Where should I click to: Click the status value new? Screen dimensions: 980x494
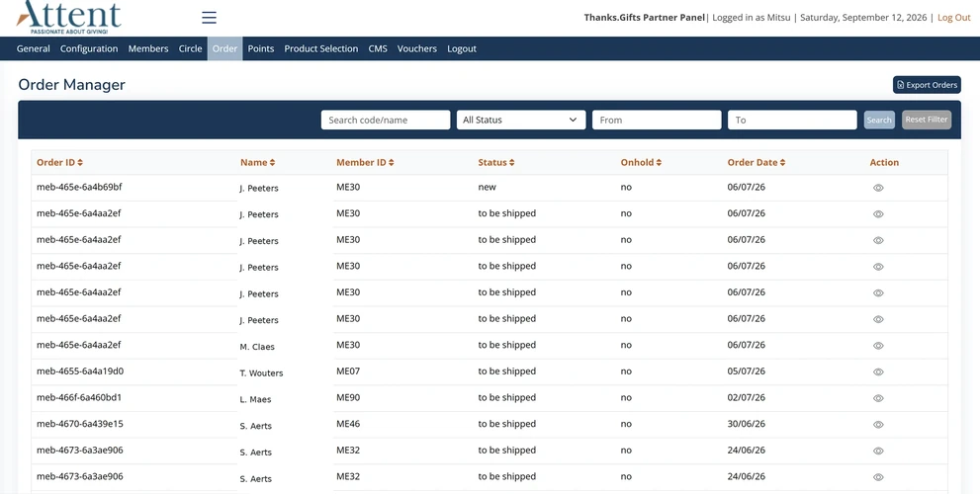(487, 187)
